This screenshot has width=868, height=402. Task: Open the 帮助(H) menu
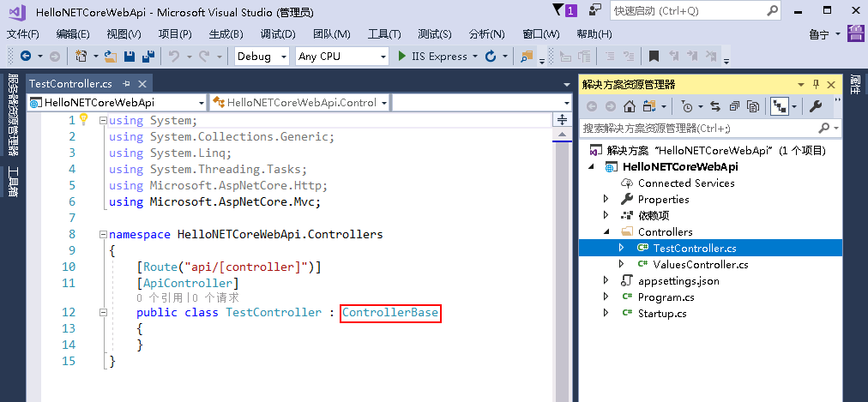click(x=594, y=34)
